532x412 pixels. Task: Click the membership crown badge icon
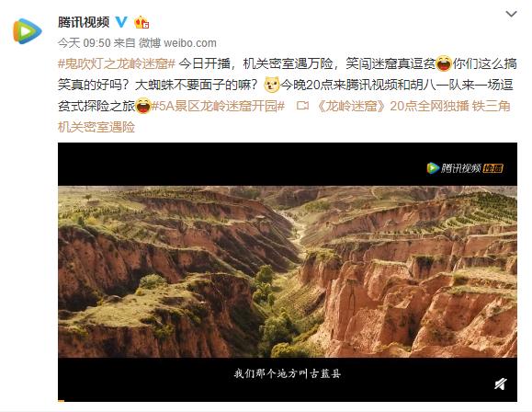pos(141,23)
